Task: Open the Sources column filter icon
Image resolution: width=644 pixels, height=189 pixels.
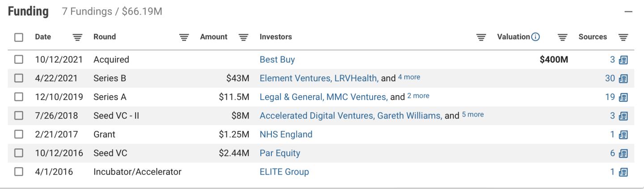Action: coord(623,38)
